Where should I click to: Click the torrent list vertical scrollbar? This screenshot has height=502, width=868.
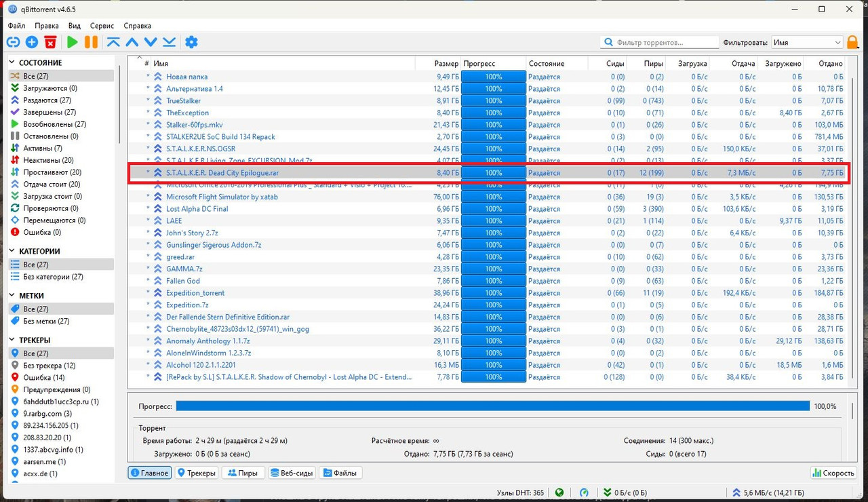point(852,228)
